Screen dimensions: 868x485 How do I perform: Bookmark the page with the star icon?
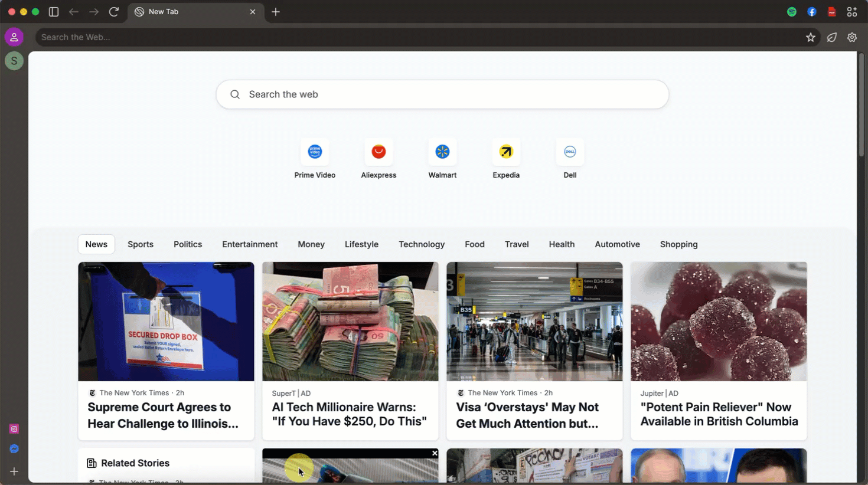click(811, 37)
